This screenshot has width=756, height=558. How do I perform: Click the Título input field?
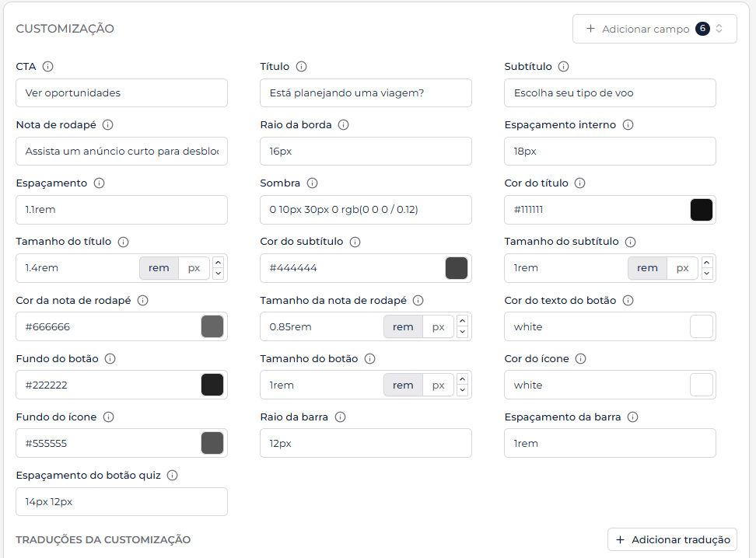(366, 93)
